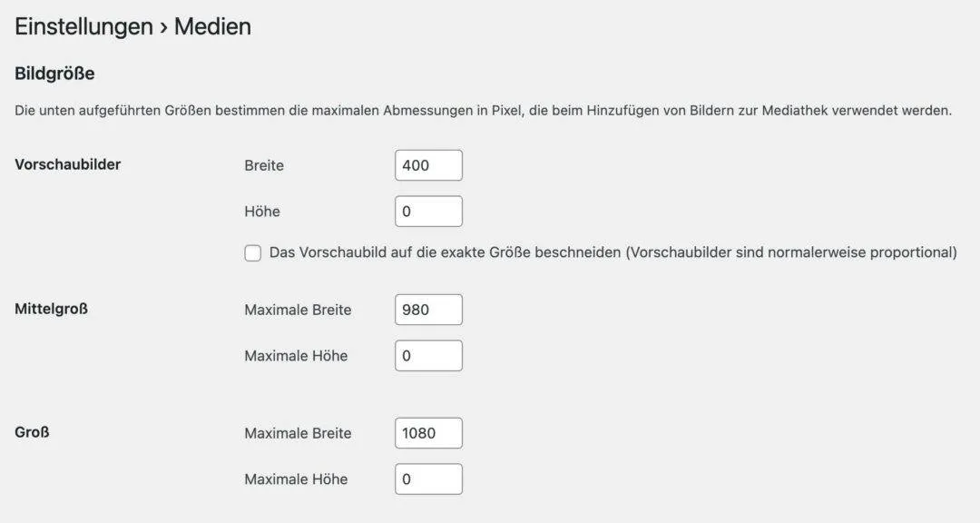Place cursor in the thumbnail width box
980x523 pixels.
pos(428,164)
